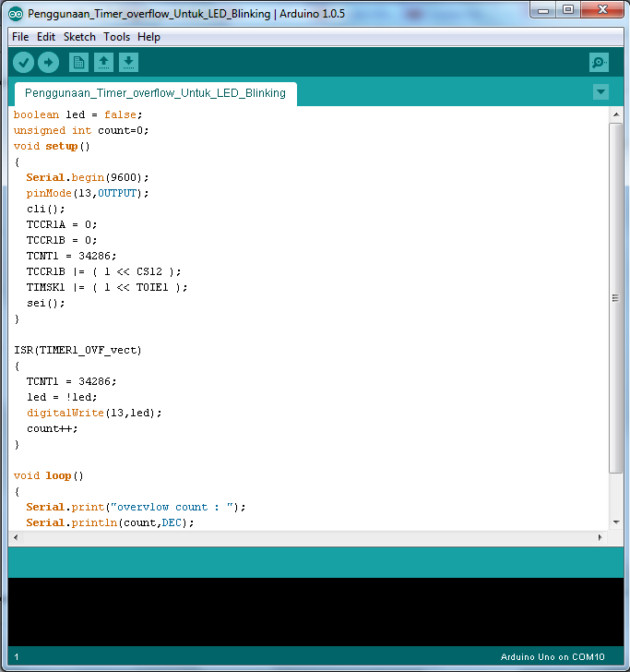This screenshot has width=630, height=672.
Task: Click the 'TCCR1B = 0;' line
Action: coord(62,240)
